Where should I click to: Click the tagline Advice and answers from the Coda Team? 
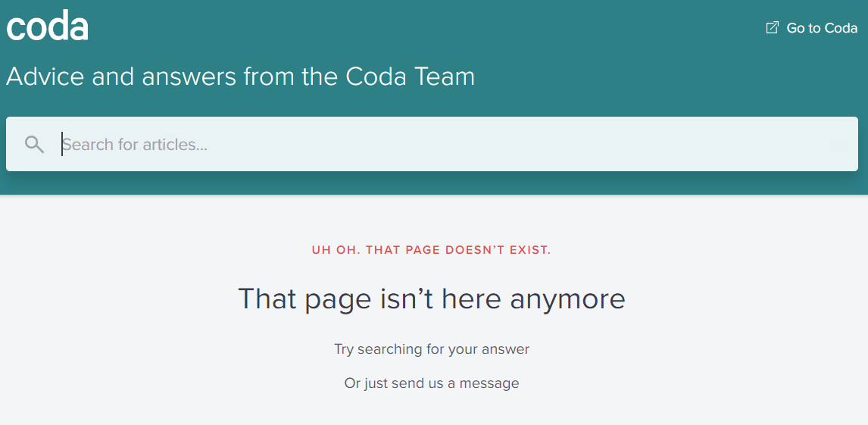pos(240,77)
